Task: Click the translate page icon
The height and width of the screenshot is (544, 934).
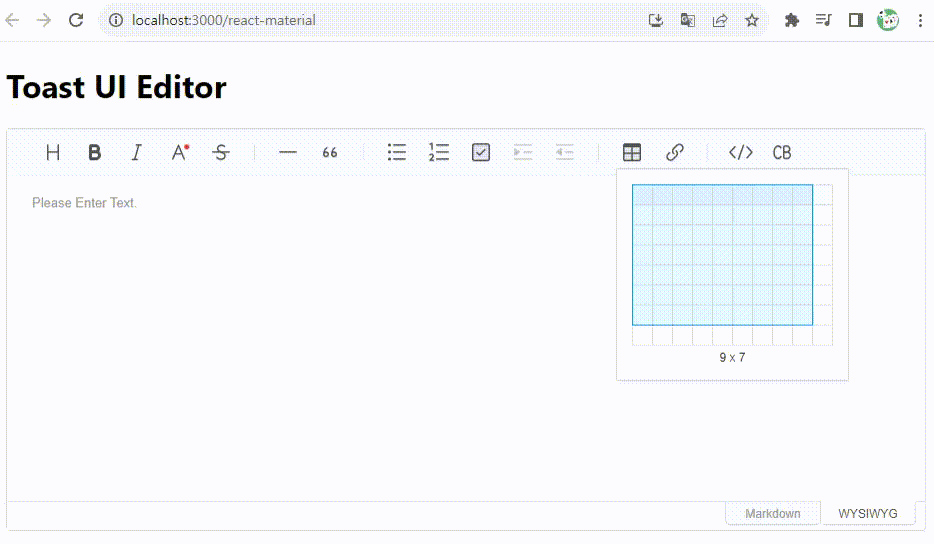Action: 687,20
